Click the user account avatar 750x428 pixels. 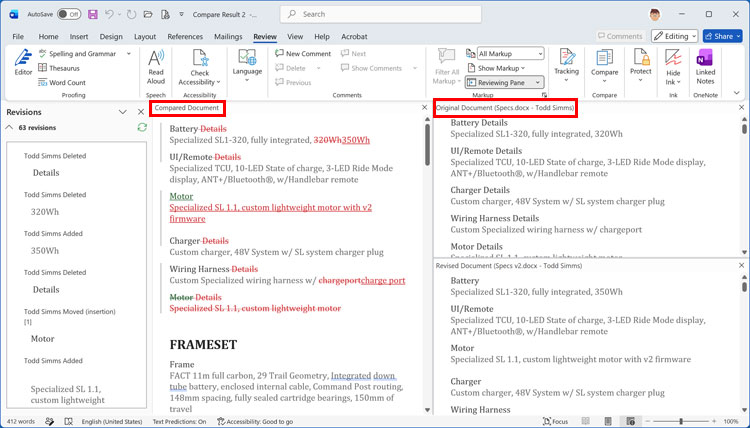coord(655,14)
